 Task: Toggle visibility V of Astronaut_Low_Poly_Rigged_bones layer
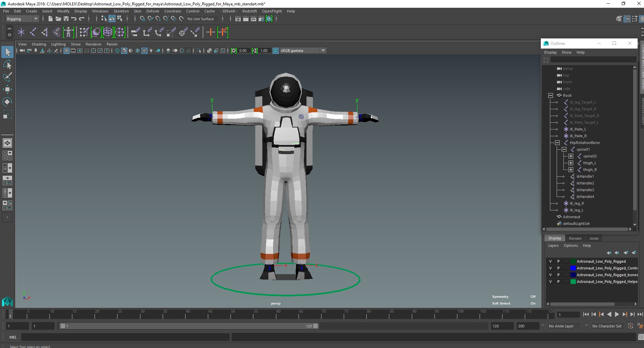point(550,275)
